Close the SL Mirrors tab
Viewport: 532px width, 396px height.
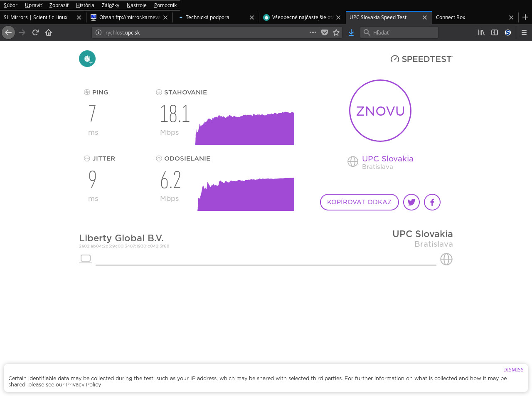(x=79, y=17)
